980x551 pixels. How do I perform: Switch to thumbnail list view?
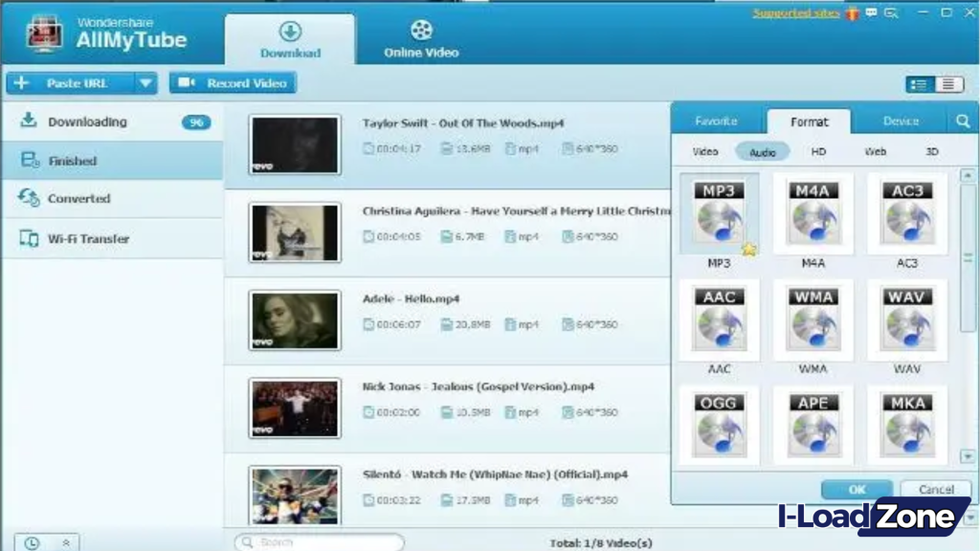(920, 84)
